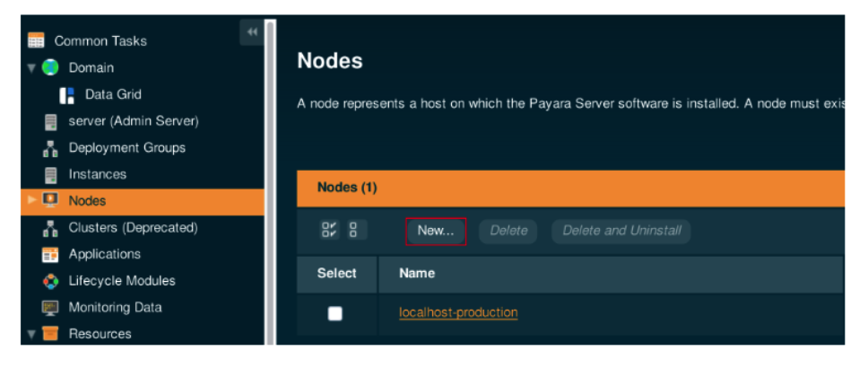
Task: Tick the checkbox for localhost-production
Action: [x=335, y=313]
